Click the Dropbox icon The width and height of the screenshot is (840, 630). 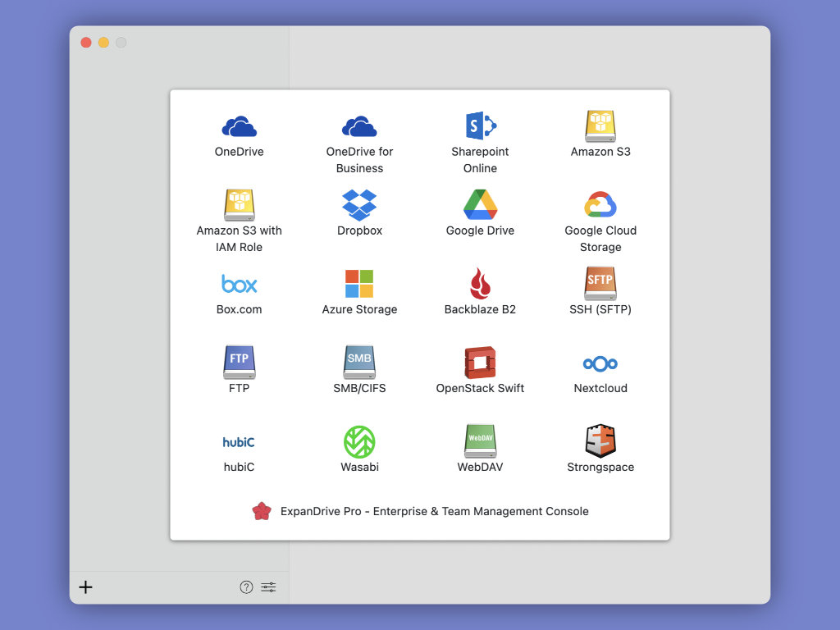coord(359,205)
